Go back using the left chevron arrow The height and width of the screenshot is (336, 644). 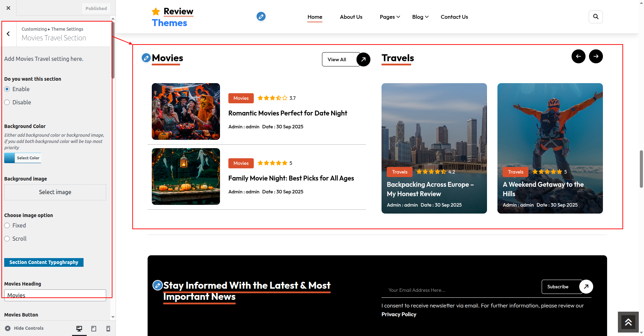[x=8, y=34]
